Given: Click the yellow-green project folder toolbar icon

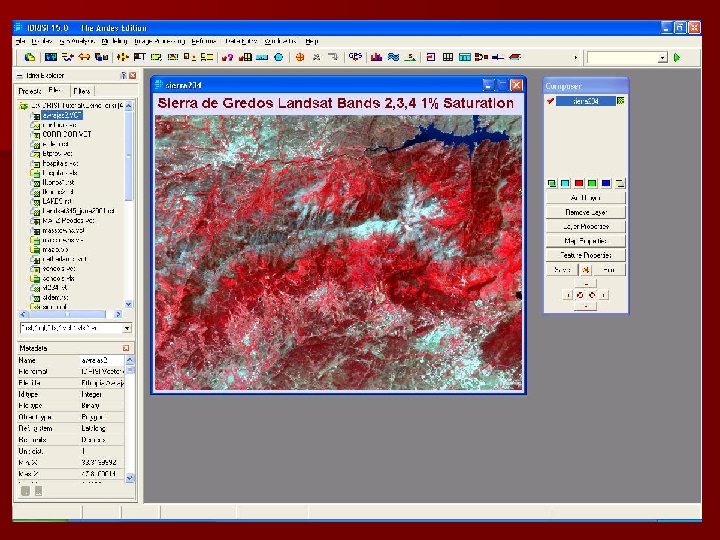Looking at the screenshot, I should click(x=30, y=57).
